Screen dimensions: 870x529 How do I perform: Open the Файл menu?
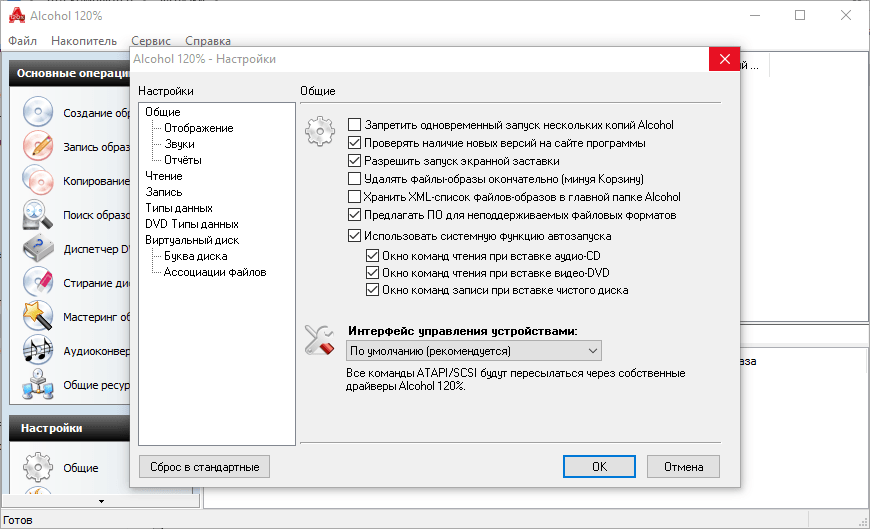point(22,41)
